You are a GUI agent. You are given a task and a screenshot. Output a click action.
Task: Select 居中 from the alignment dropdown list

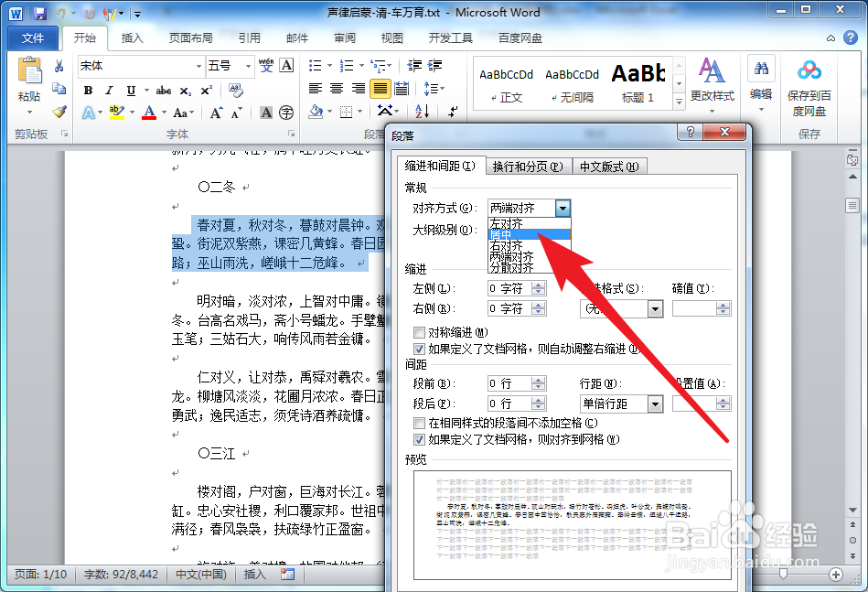coord(499,234)
